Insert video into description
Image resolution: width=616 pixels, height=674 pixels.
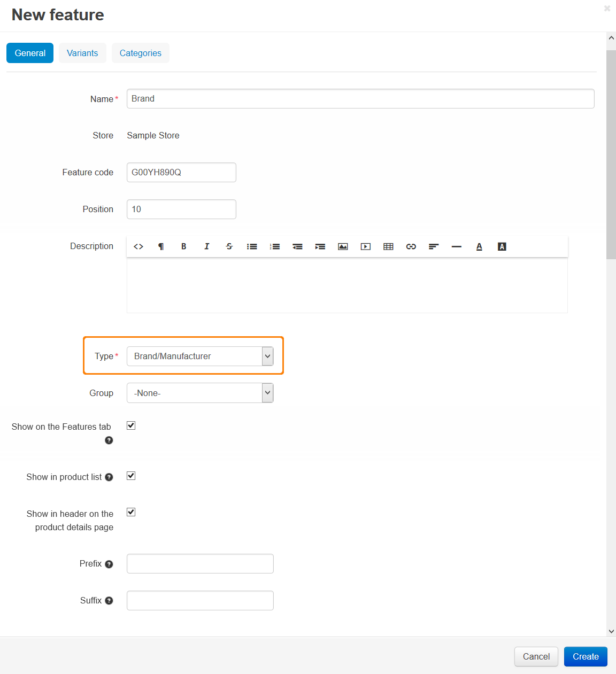pyautogui.click(x=366, y=246)
